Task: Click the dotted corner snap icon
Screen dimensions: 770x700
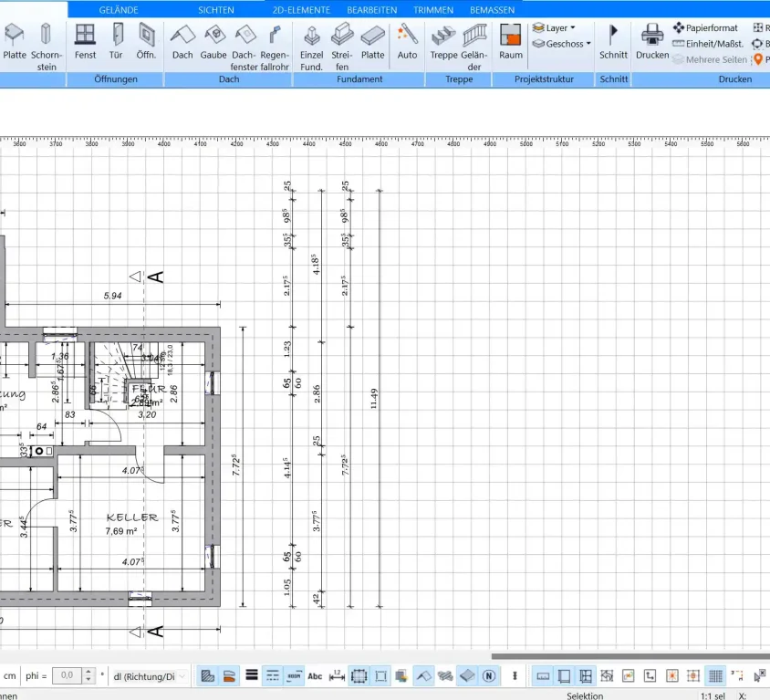Action: tap(737, 676)
